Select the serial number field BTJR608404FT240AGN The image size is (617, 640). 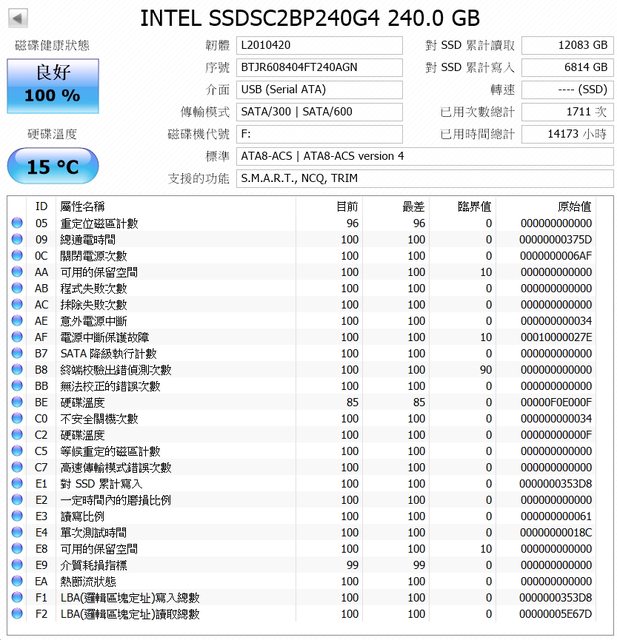pos(319,68)
